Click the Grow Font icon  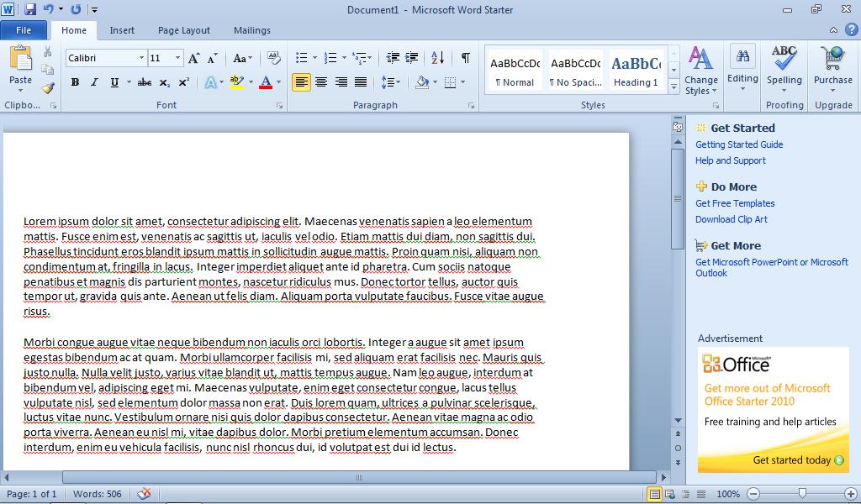[194, 58]
